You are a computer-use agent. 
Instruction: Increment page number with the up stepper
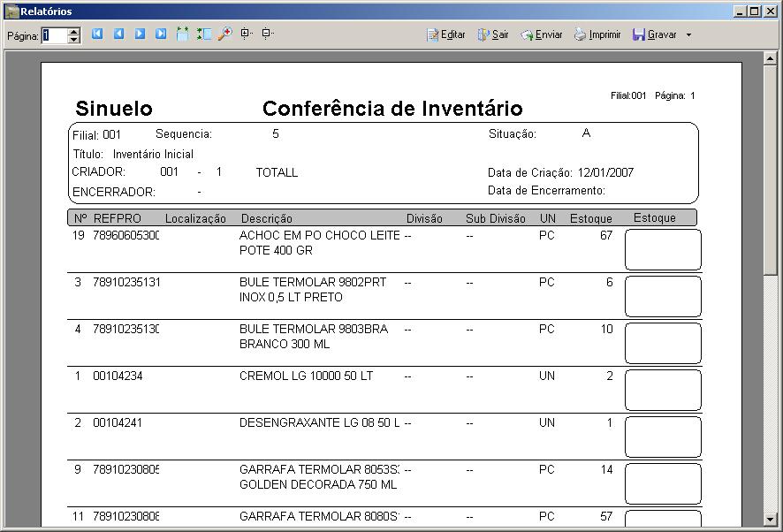coord(72,30)
